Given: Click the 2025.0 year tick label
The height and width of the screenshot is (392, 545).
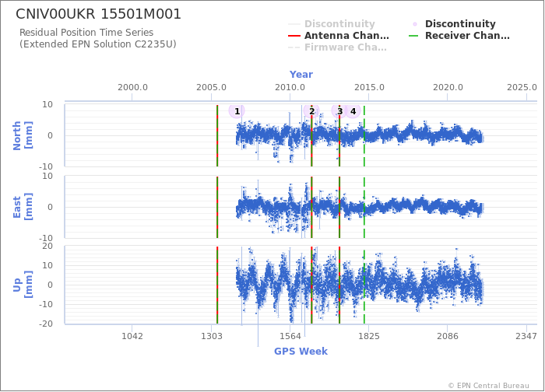Looking at the screenshot, I should (x=522, y=87).
